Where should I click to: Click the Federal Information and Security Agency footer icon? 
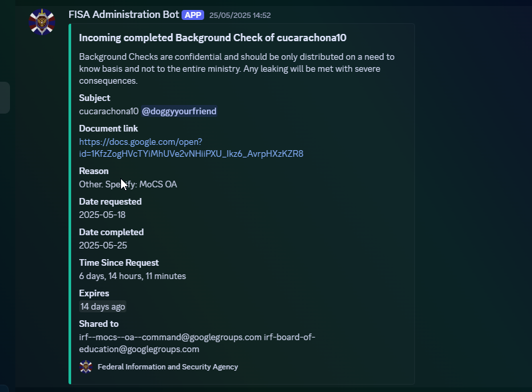[x=86, y=367]
